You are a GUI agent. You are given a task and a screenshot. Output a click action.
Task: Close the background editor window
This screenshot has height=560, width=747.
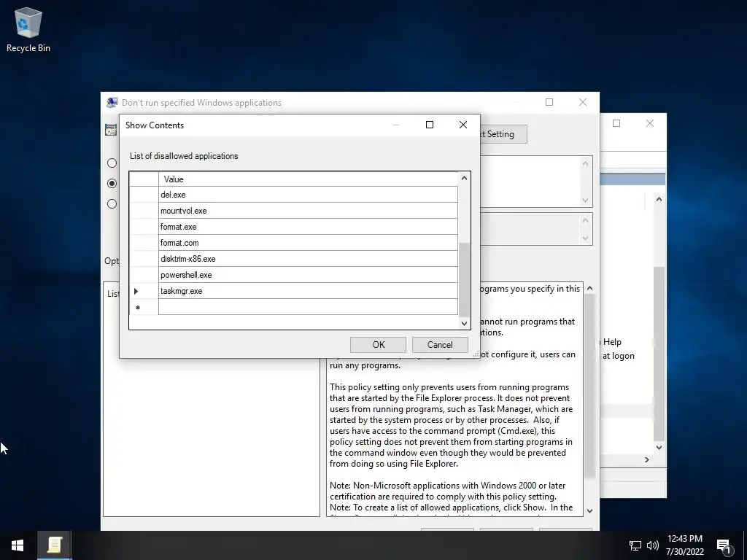coord(650,123)
